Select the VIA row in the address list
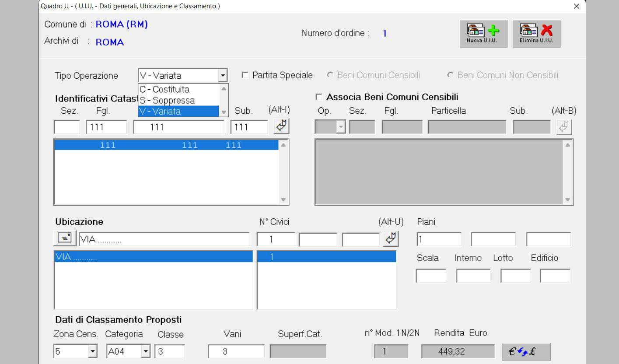Screen dimensions: 619x364 coord(153,257)
